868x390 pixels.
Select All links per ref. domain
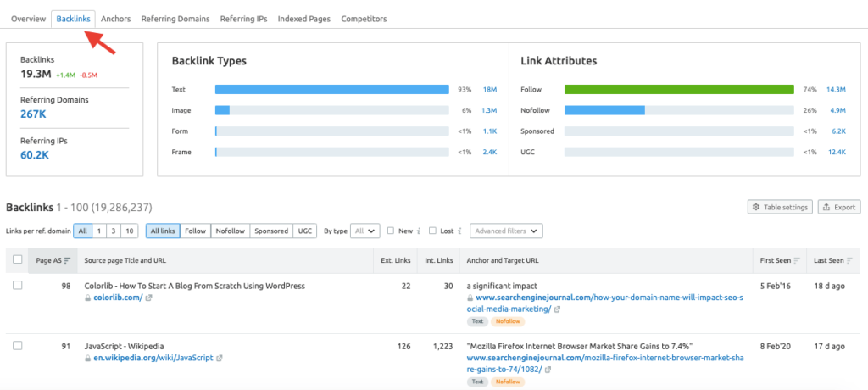click(82, 231)
